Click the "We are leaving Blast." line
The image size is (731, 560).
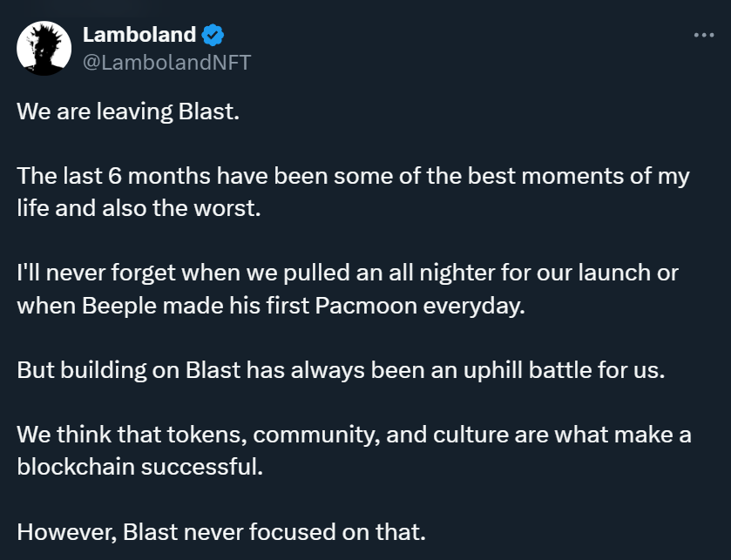[x=127, y=113]
